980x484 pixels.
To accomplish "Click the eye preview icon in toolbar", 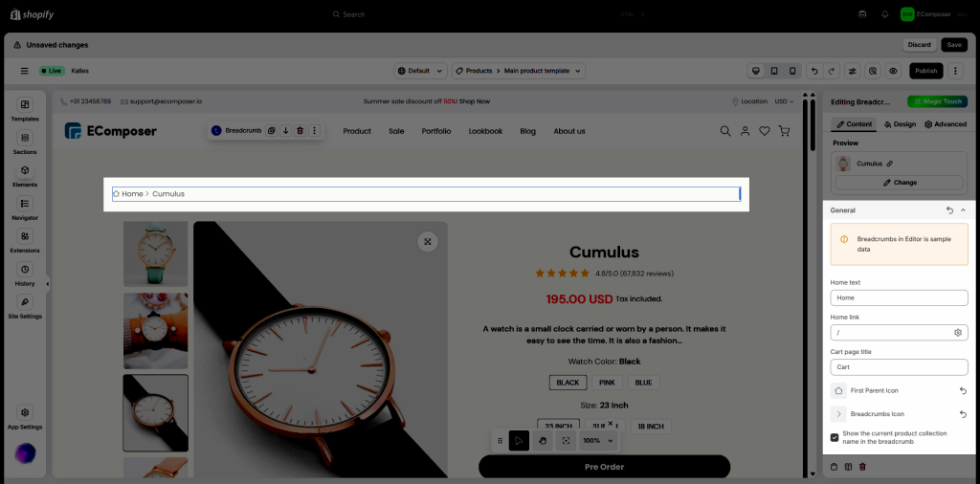I will pos(893,71).
